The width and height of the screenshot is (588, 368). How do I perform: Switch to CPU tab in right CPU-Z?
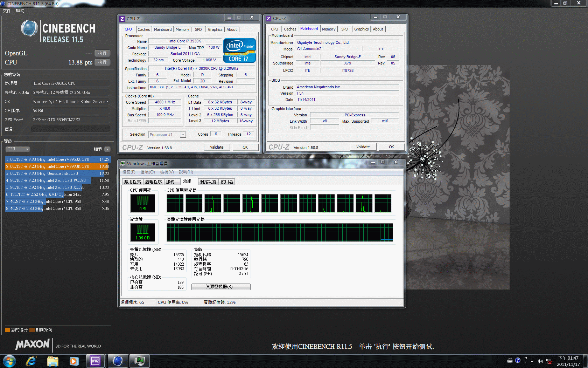pos(275,29)
